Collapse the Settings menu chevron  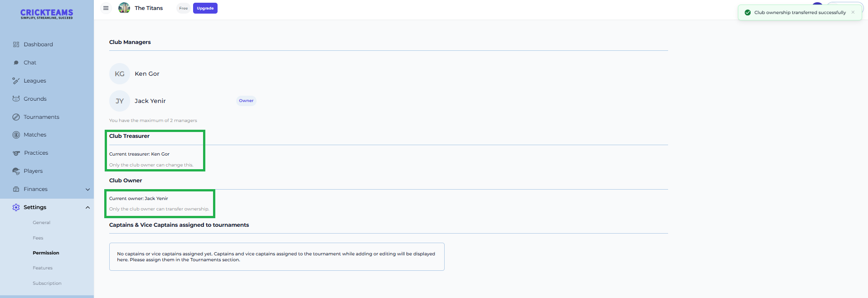[87, 207]
